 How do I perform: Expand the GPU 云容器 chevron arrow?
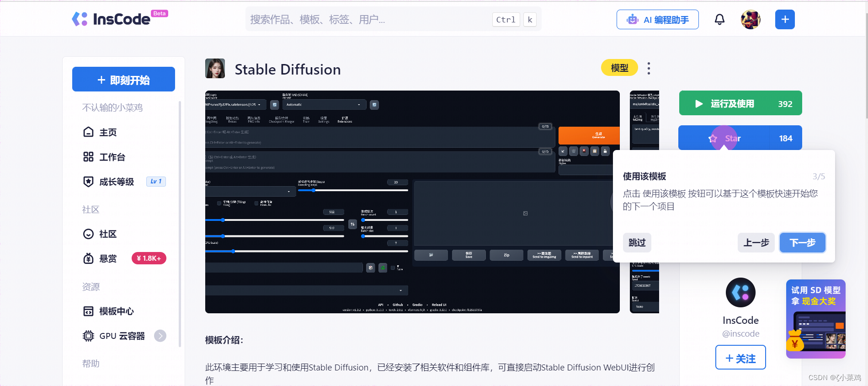(x=160, y=336)
